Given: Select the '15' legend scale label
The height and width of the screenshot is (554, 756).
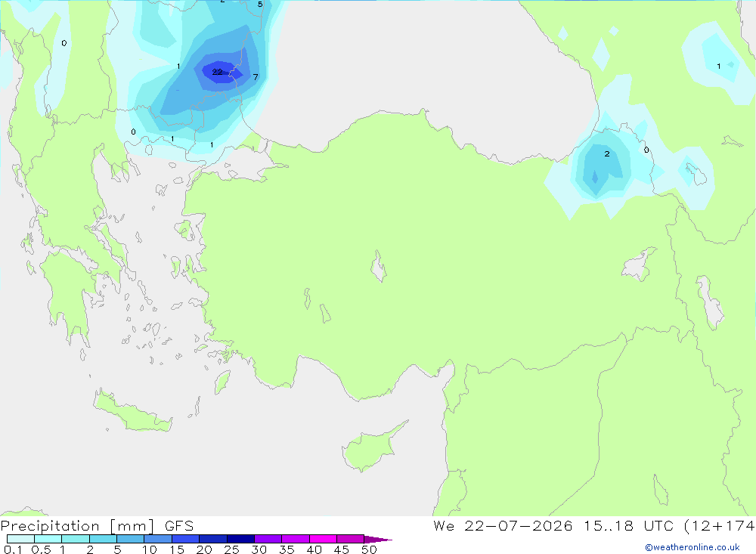Looking at the screenshot, I should coord(177,549).
